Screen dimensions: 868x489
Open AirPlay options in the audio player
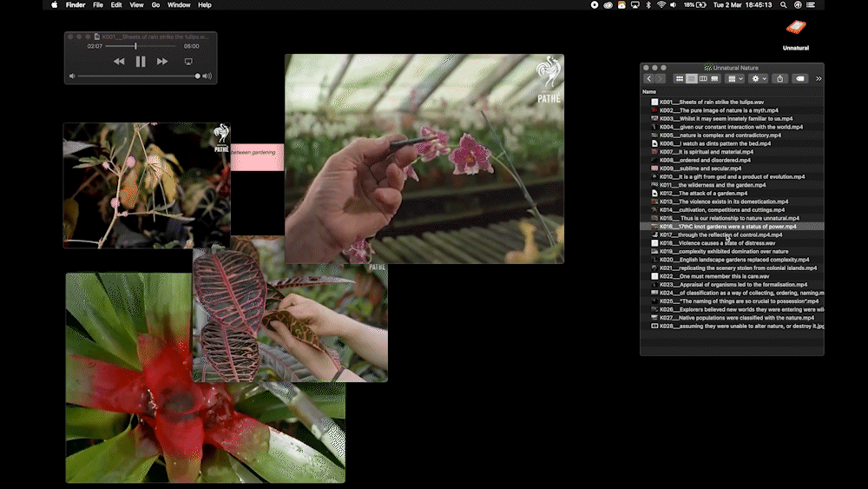coord(188,62)
